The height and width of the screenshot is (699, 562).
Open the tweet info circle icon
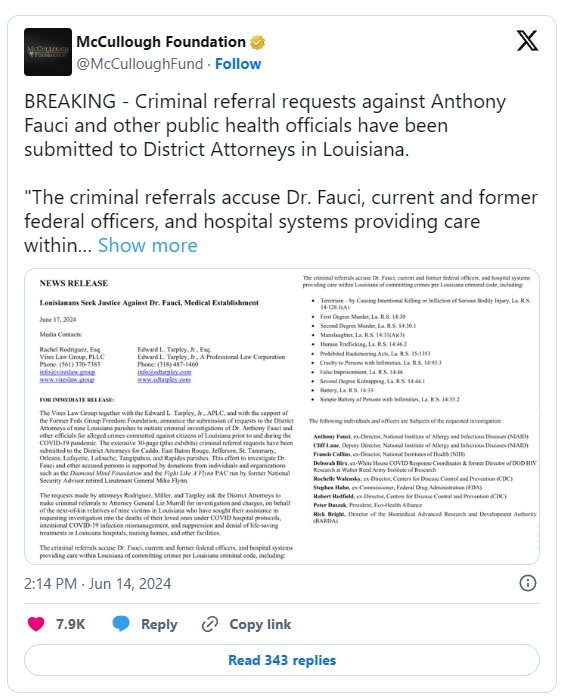point(528,583)
